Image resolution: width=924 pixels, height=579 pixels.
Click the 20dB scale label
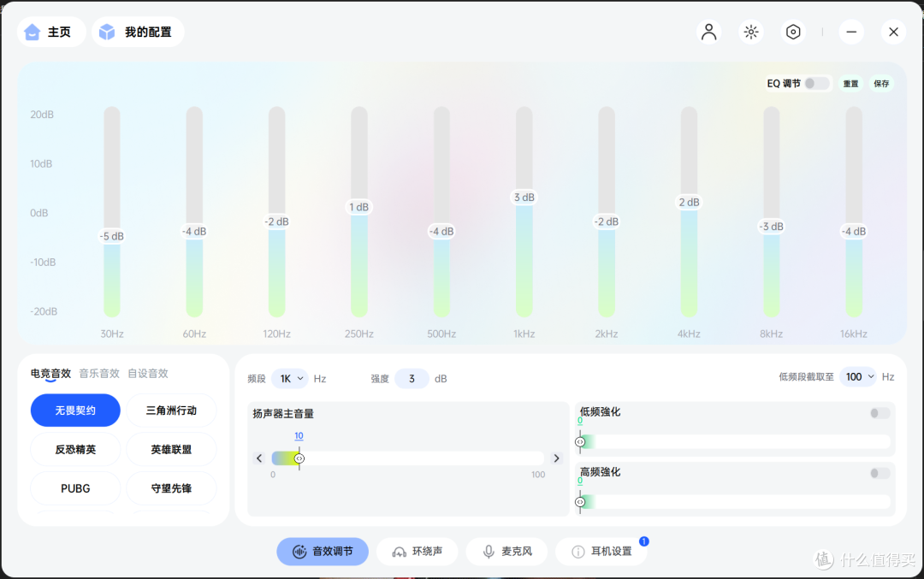tap(42, 115)
